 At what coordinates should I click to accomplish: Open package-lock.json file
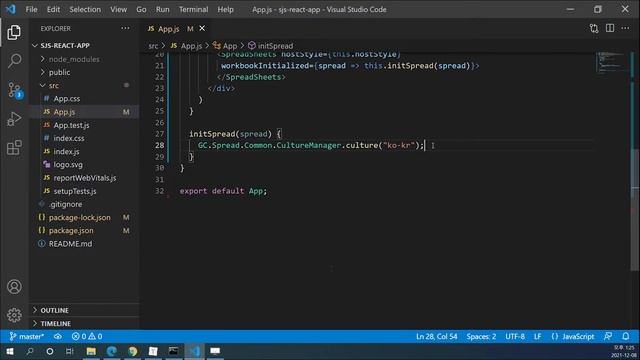click(80, 218)
